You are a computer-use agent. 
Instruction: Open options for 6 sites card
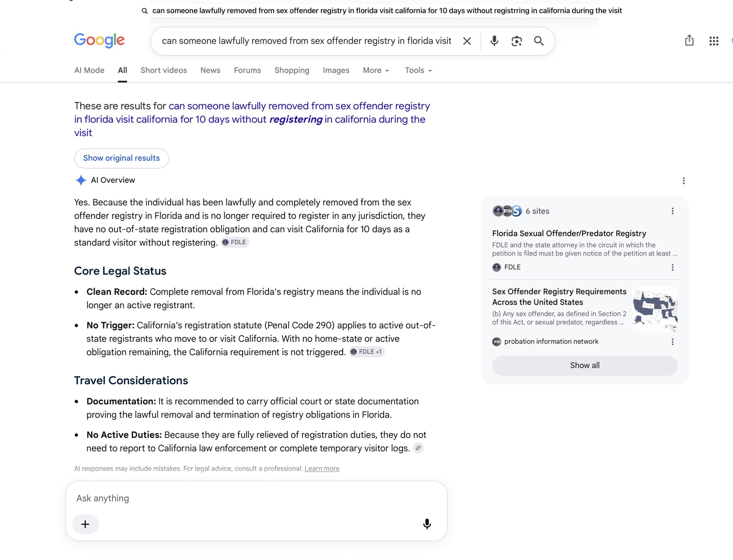tap(672, 211)
